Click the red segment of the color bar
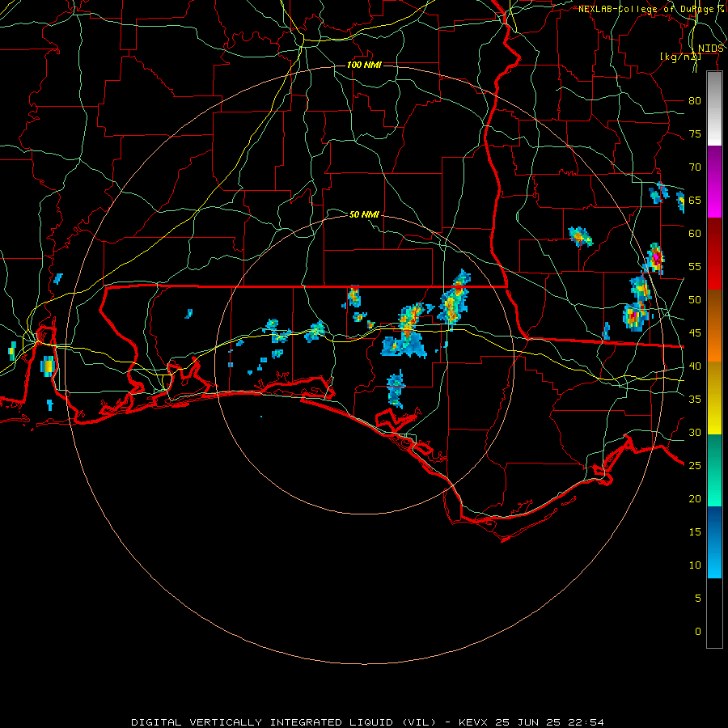Image resolution: width=728 pixels, height=728 pixels. pos(714,254)
